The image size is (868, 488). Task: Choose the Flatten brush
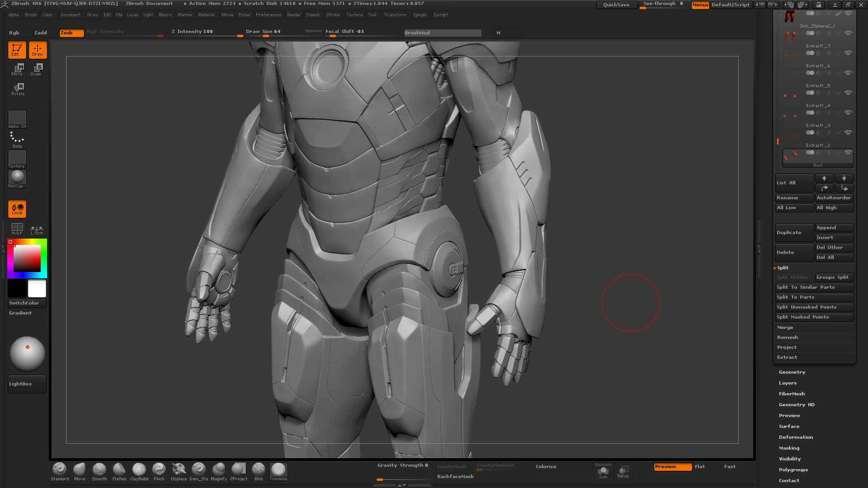(x=119, y=472)
